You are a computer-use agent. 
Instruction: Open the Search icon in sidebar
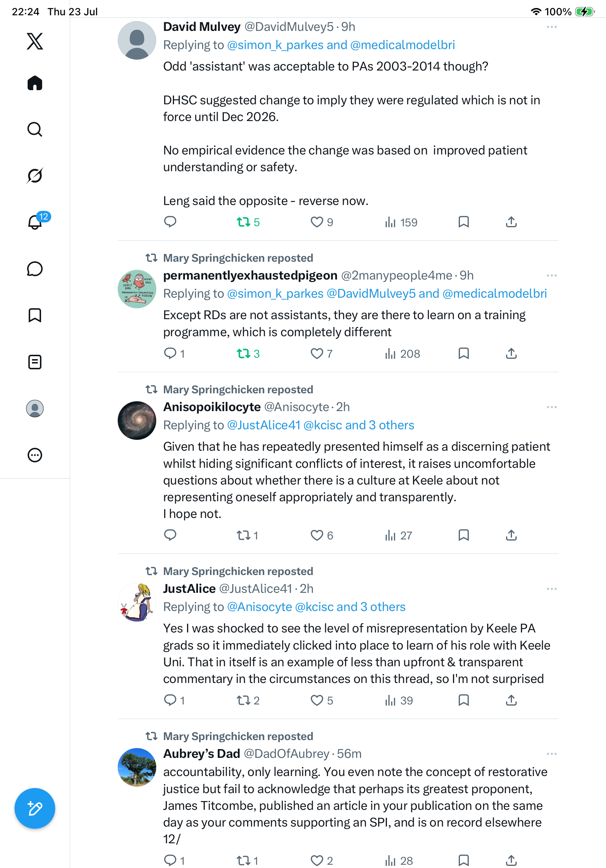click(x=35, y=129)
